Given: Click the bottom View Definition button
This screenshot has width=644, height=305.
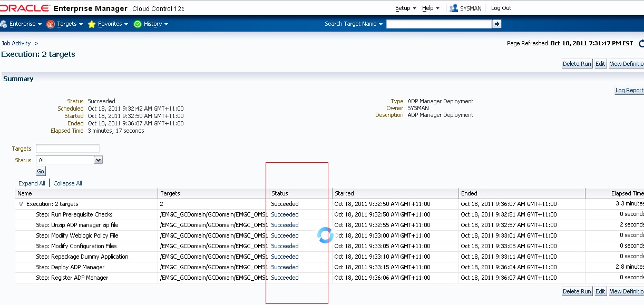Looking at the screenshot, I should coord(626,291).
